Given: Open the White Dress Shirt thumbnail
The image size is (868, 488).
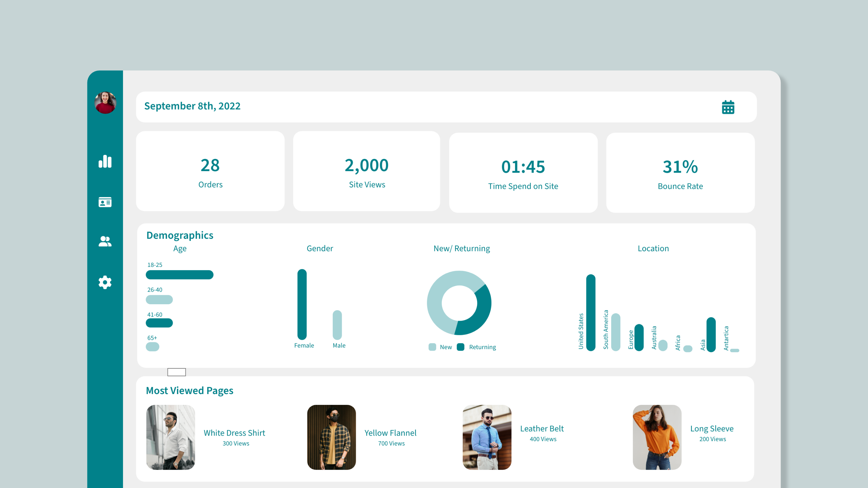Looking at the screenshot, I should pyautogui.click(x=171, y=437).
